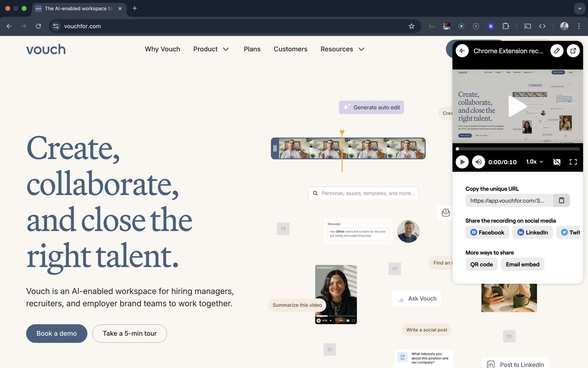The width and height of the screenshot is (588, 368).
Task: Click the orange playhead timeline marker
Action: click(342, 151)
